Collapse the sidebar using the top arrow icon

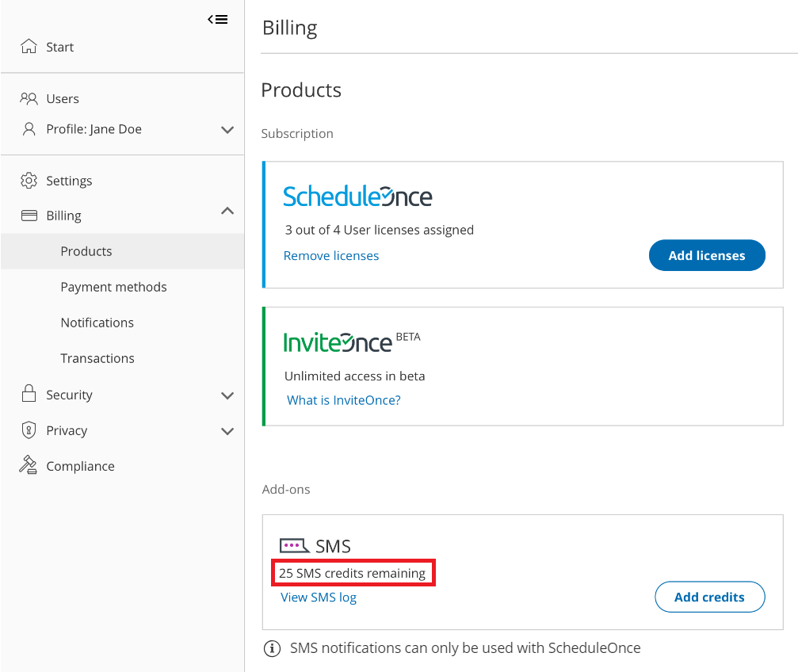click(218, 20)
